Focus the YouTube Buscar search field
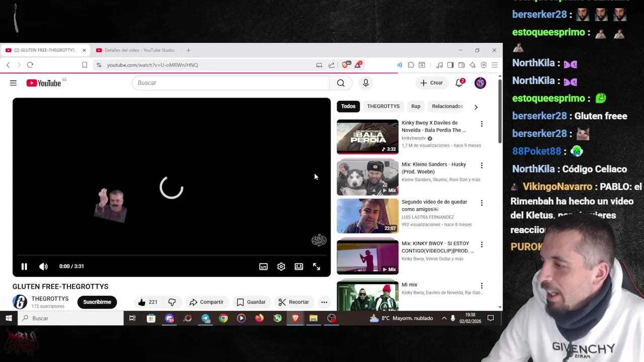 (x=230, y=83)
